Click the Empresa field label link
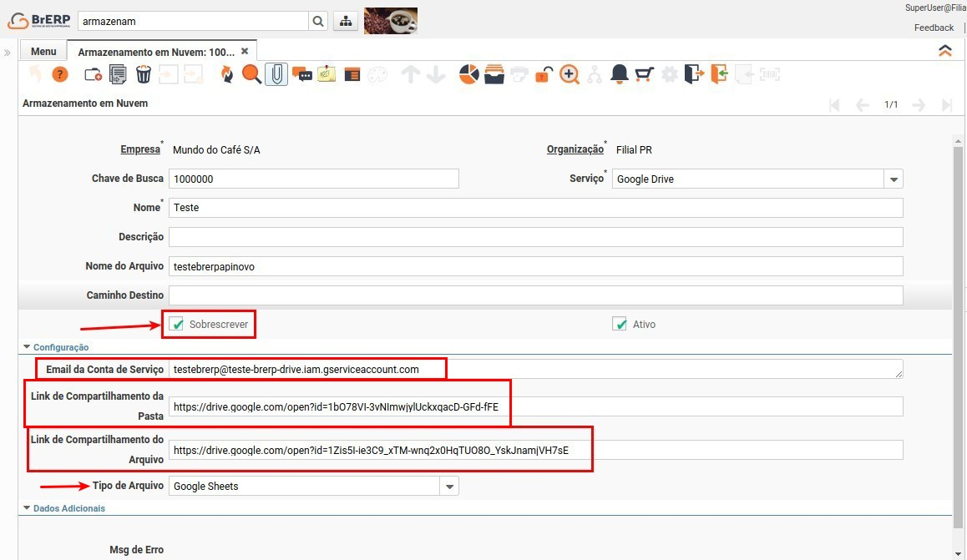Screen dimensions: 967x560 coord(140,149)
